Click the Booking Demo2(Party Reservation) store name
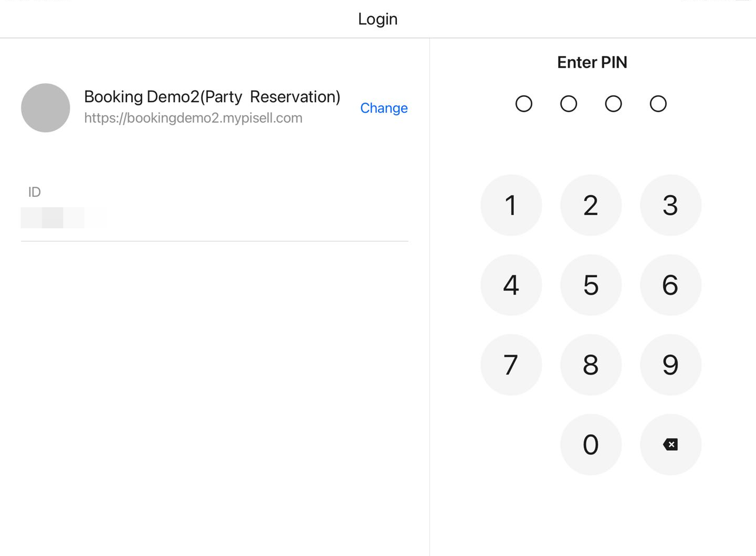The image size is (756, 556). click(212, 97)
